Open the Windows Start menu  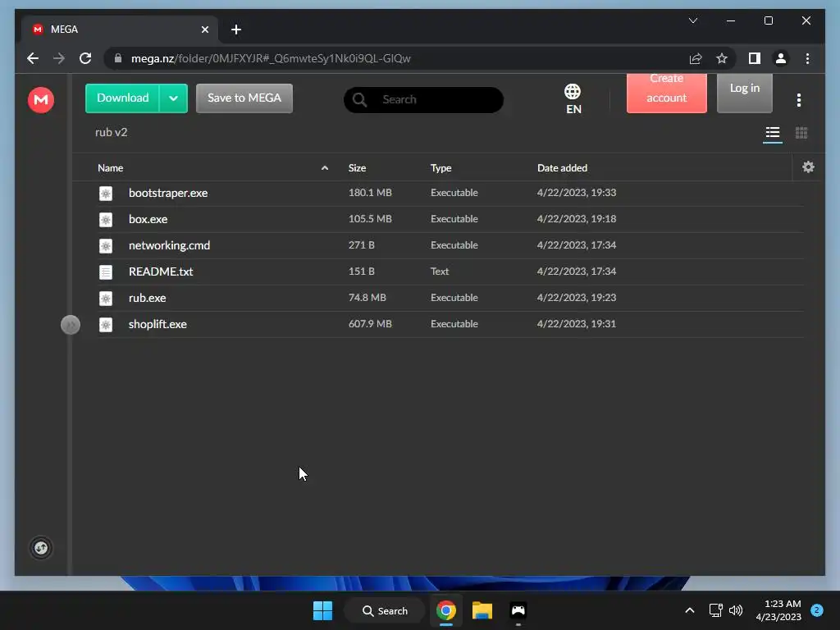[x=322, y=610]
